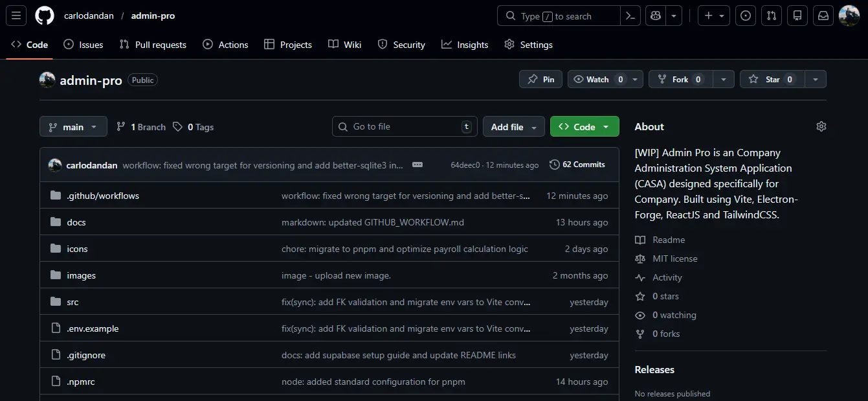View the 0 Tags link

pos(193,127)
